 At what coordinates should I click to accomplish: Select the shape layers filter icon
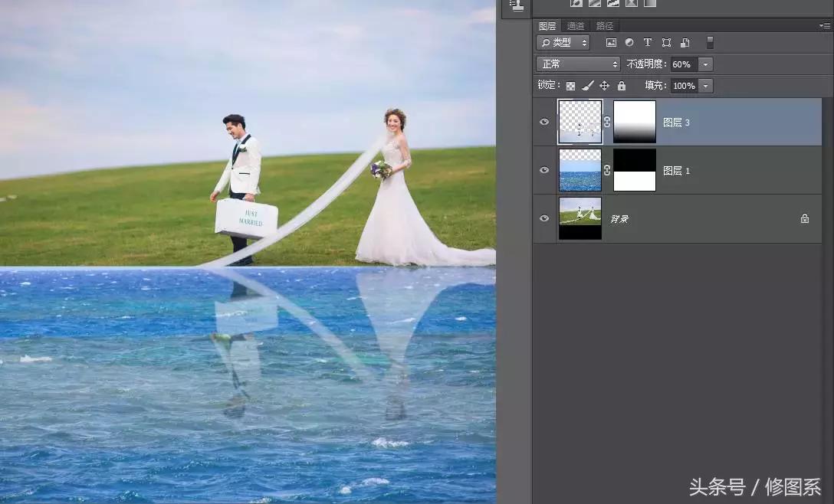point(667,42)
